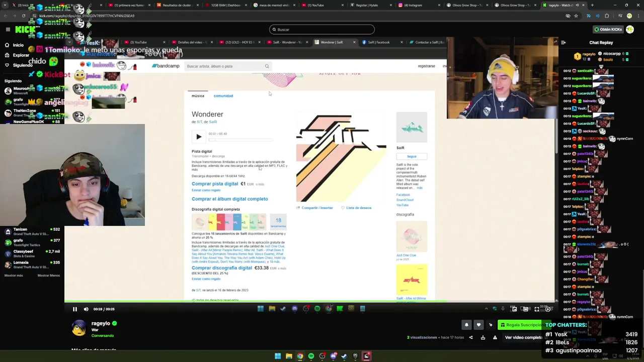The width and height of the screenshot is (644, 362).
Task: Open the rageylo channel name link
Action: (101, 323)
